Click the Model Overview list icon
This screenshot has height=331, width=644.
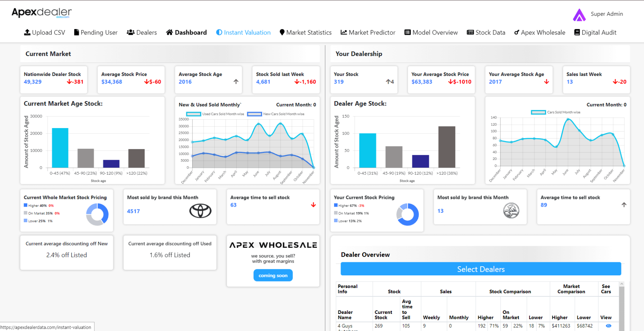[408, 32]
